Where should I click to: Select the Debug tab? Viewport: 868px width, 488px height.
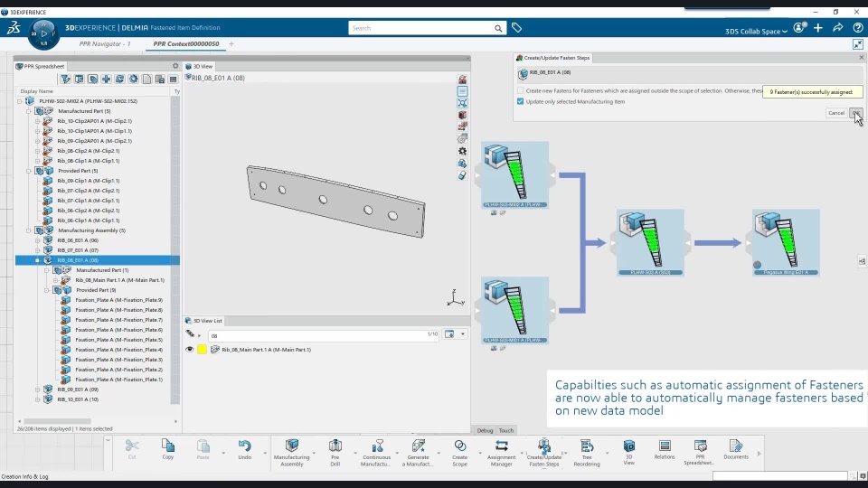click(485, 430)
